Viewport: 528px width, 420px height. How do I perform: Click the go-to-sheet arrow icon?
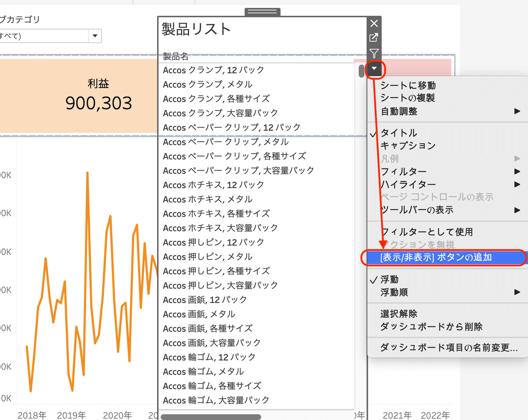pos(374,38)
